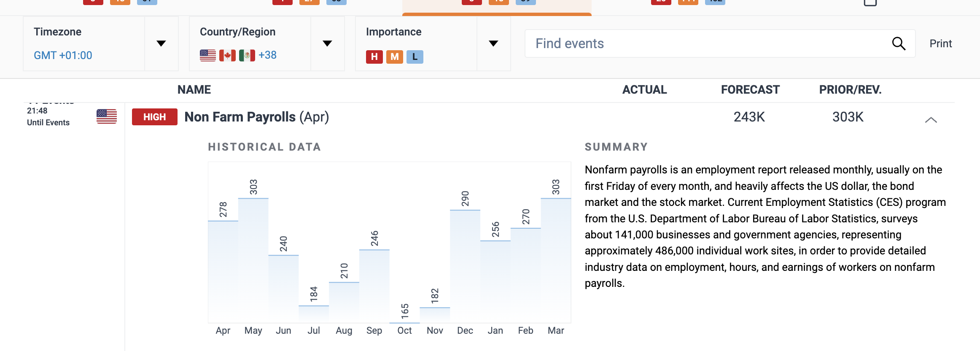Viewport: 980px width, 351px height.
Task: Click the Dec bar labeled 290
Action: coord(465,266)
